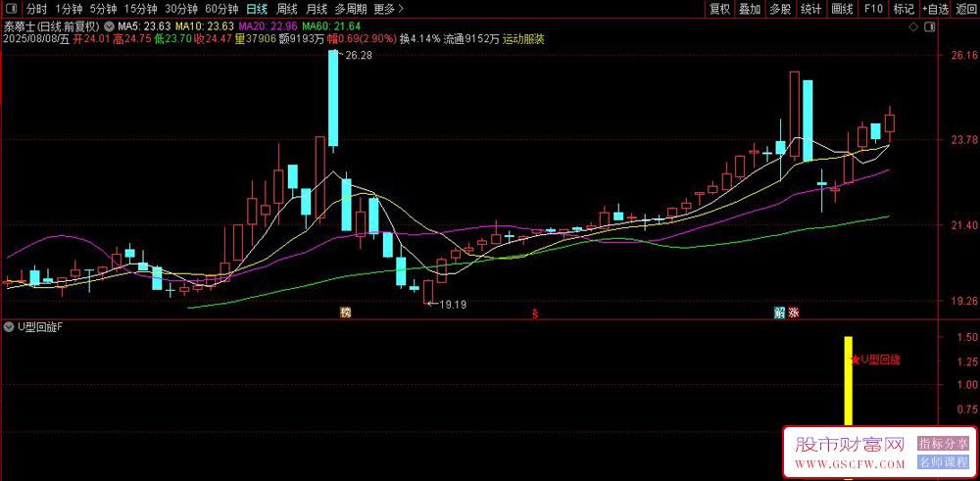Click the 2025/08/08/五 date text
This screenshot has width=980, height=481.
[37, 39]
